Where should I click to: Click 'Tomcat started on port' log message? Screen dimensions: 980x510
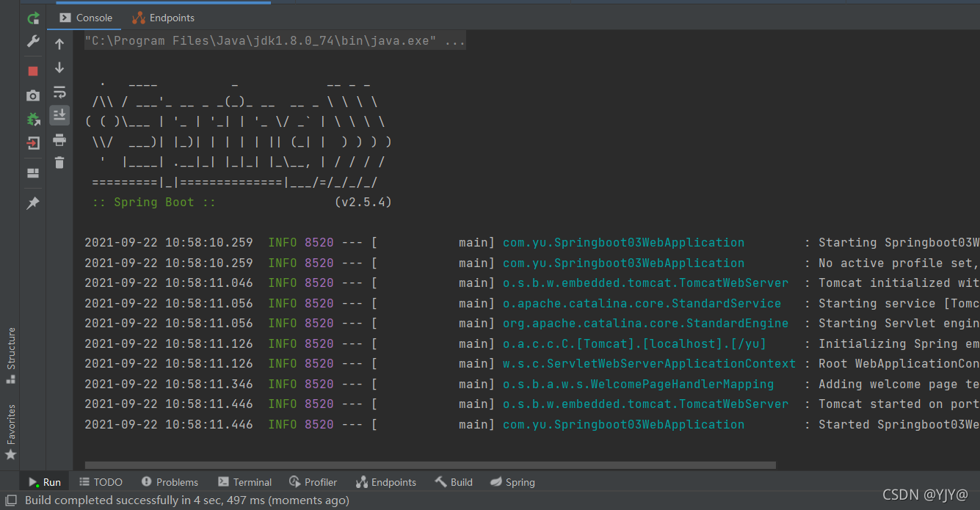(899, 404)
